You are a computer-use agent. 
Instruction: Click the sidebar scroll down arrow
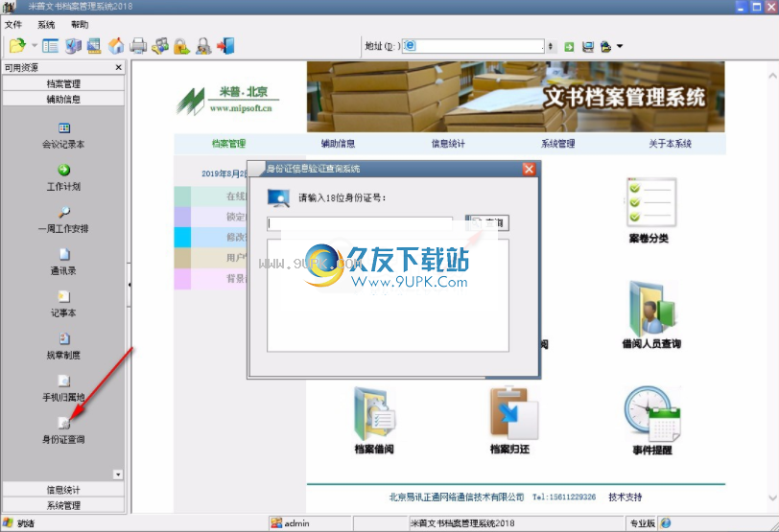[x=118, y=474]
